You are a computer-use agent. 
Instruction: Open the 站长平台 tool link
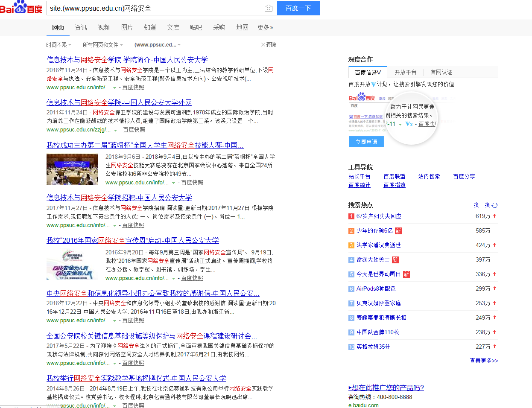360,177
